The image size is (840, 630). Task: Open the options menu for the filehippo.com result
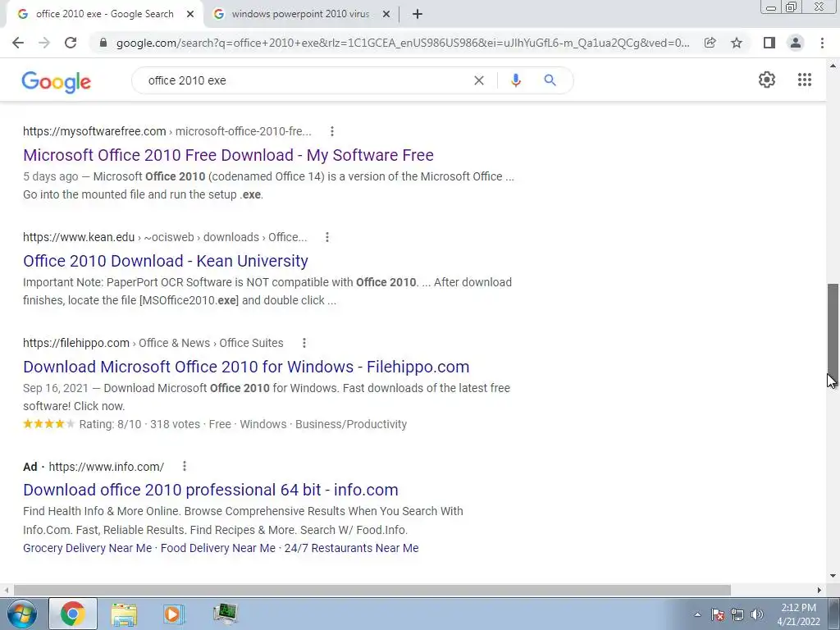point(304,343)
